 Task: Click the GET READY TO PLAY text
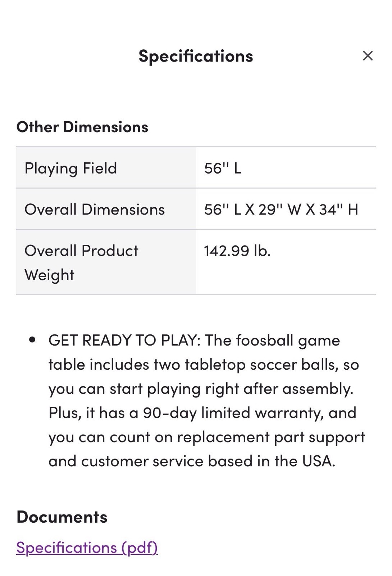pos(124,340)
